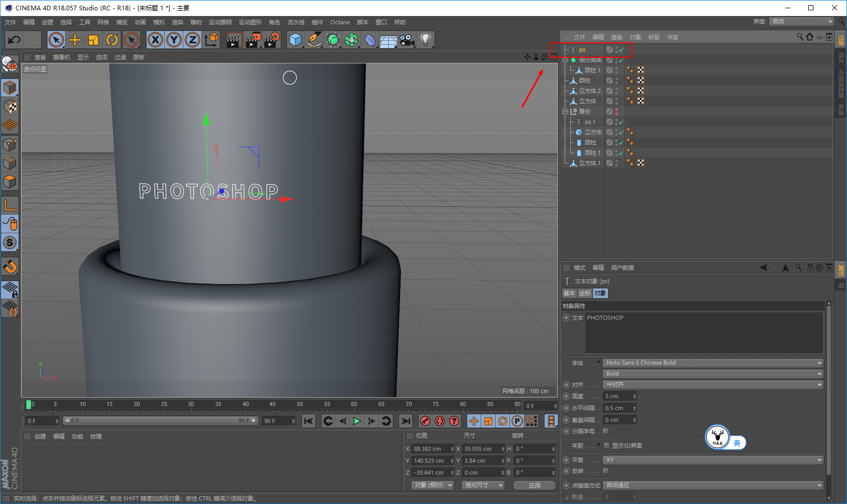The width and height of the screenshot is (847, 504).
Task: Switch to the 坐标 tab
Action: pos(585,293)
